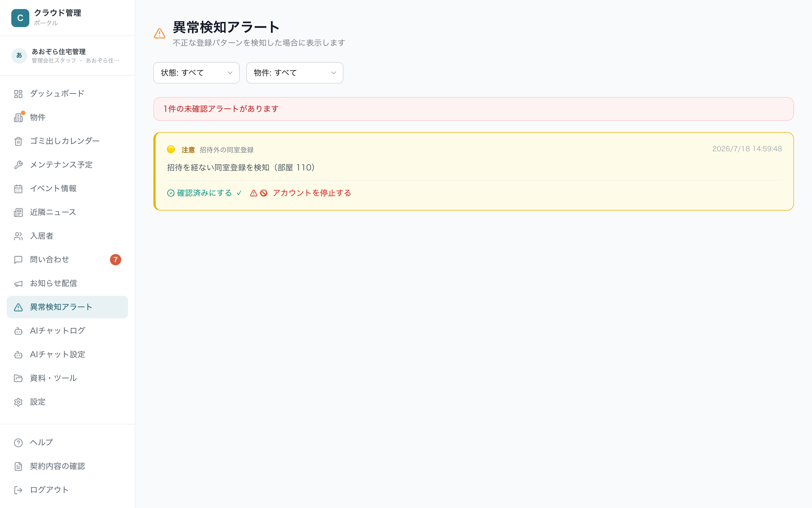
Task: Click the 契約内容の確認 document icon
Action: 18,466
